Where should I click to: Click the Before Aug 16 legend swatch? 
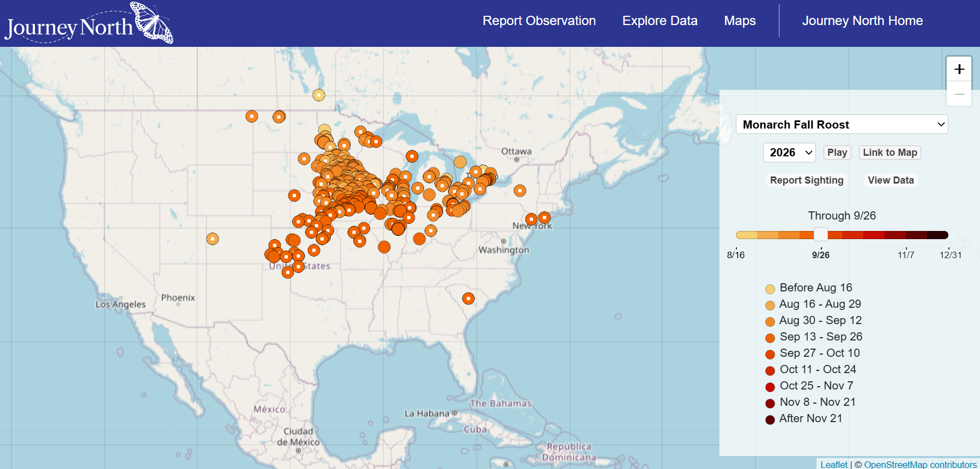coord(770,289)
